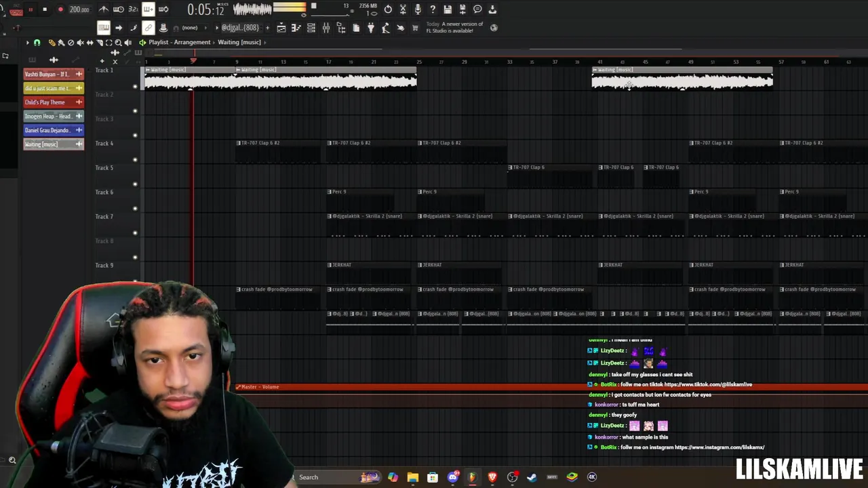Edit the 200.000 tempo field
This screenshot has width=868, height=488.
(x=79, y=9)
